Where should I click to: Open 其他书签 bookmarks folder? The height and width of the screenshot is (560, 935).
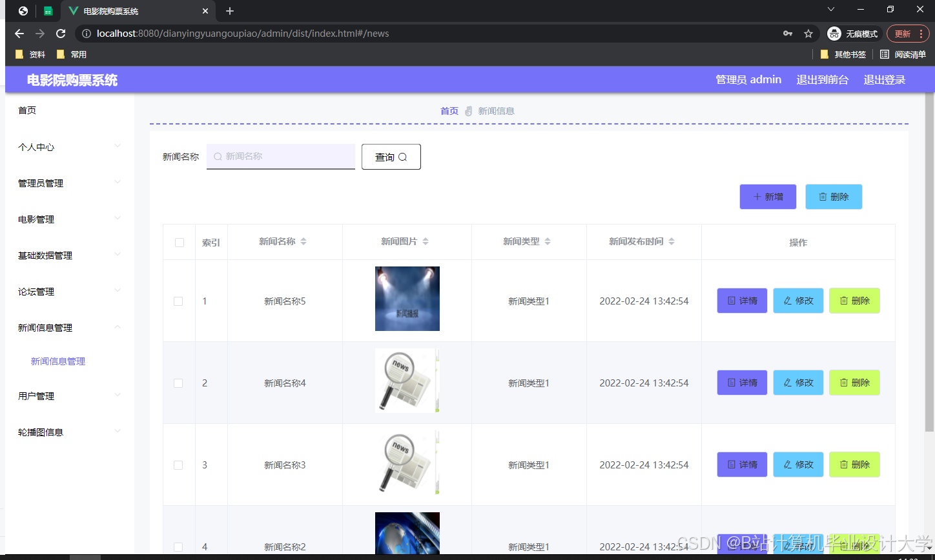[843, 54]
